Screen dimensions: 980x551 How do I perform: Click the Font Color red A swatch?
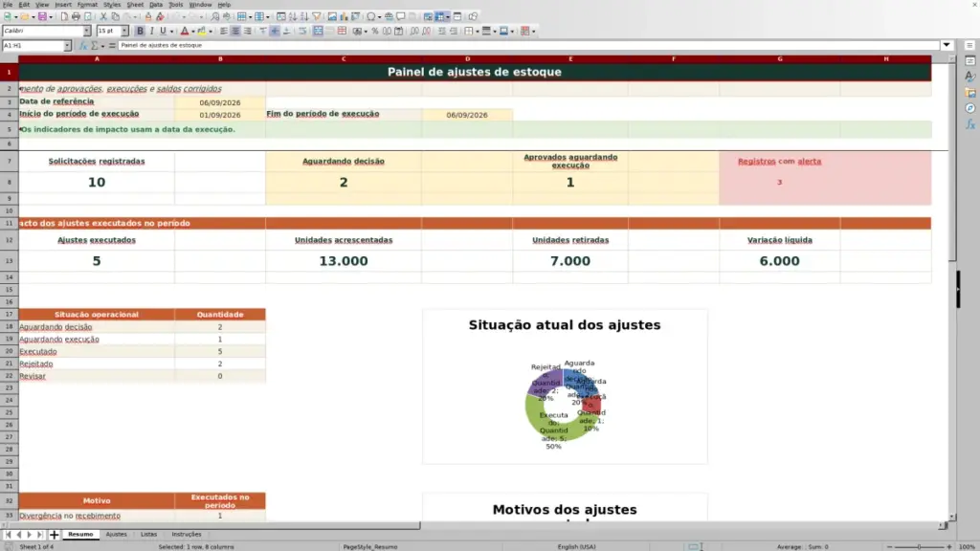point(185,32)
